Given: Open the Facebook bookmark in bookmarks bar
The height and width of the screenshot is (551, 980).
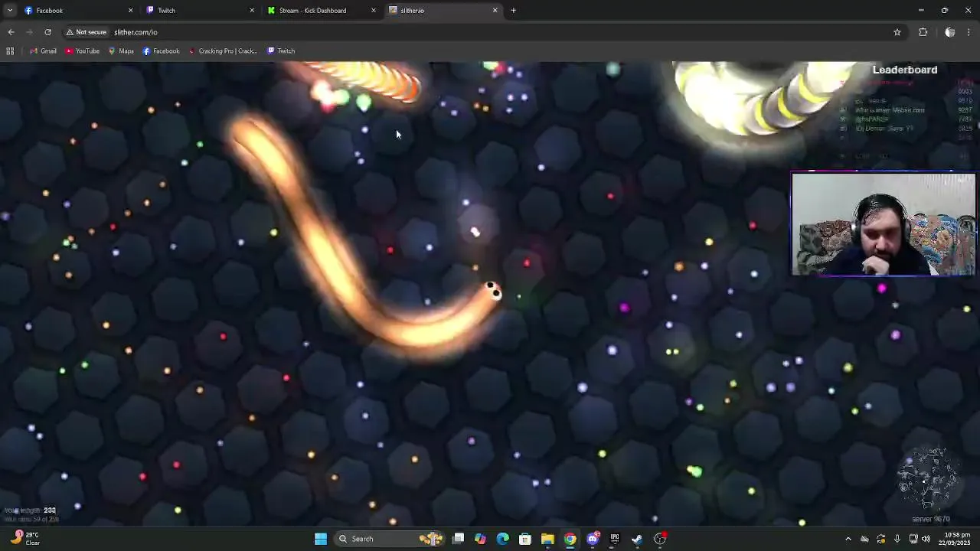Looking at the screenshot, I should point(161,51).
